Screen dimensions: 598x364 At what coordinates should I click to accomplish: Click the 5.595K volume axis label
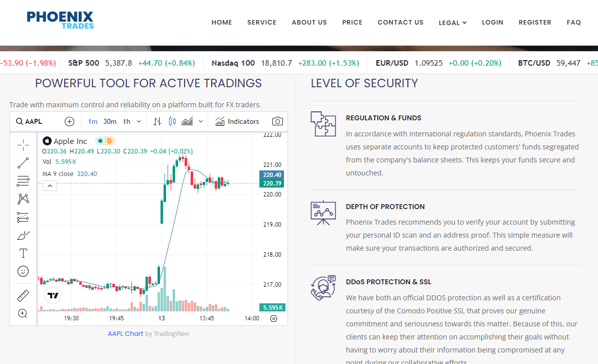pos(272,307)
